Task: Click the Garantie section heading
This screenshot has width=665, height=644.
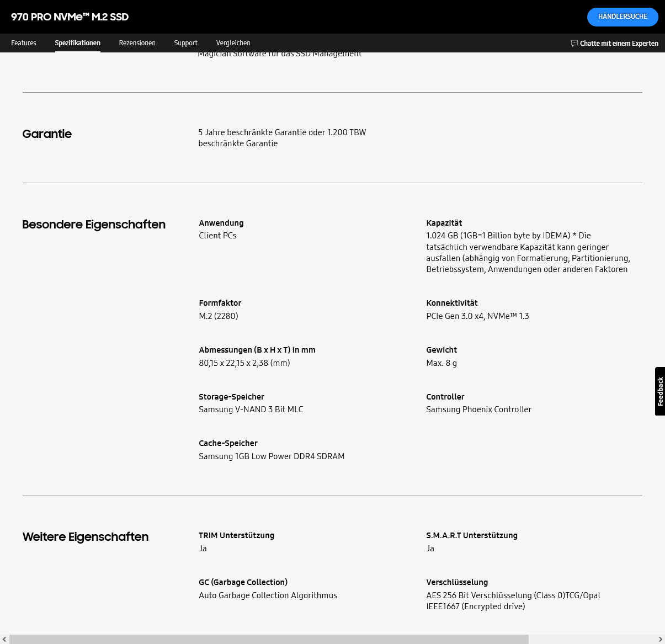Action: point(47,134)
